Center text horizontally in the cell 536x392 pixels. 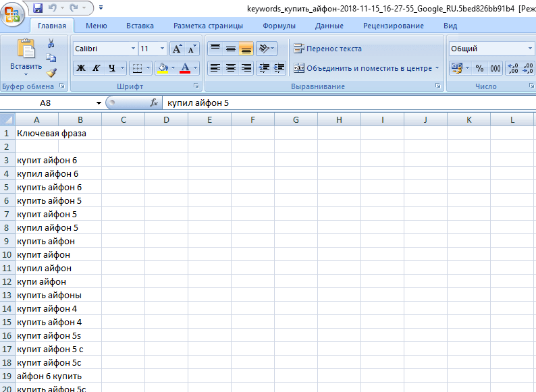tap(231, 68)
